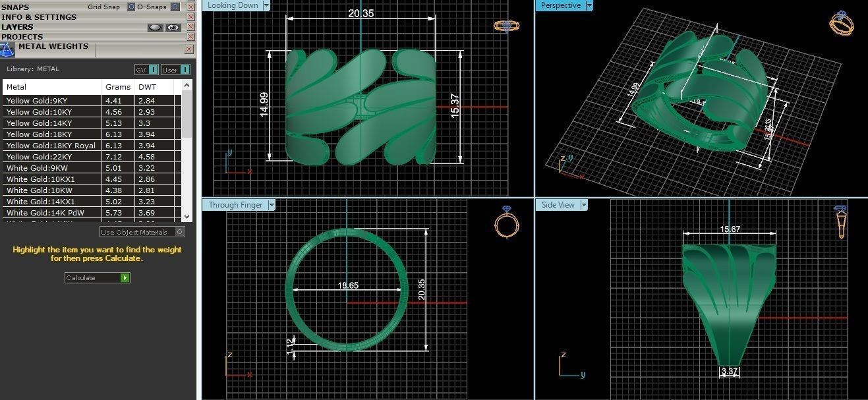Viewport: 868px width, 400px height.
Task: Enable Use Object Materials option
Action: coord(142,232)
